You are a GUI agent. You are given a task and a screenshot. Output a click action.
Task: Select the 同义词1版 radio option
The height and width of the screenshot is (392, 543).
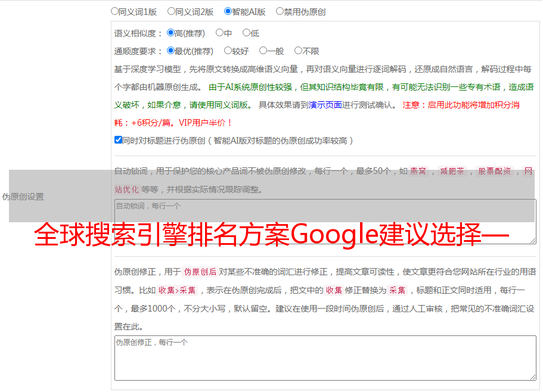click(x=114, y=11)
